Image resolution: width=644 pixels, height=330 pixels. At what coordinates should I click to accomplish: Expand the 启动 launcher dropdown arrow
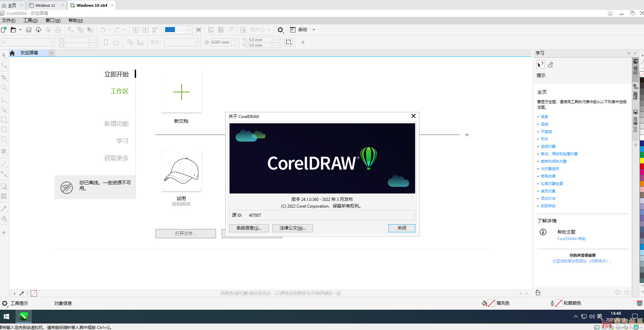[x=314, y=30]
